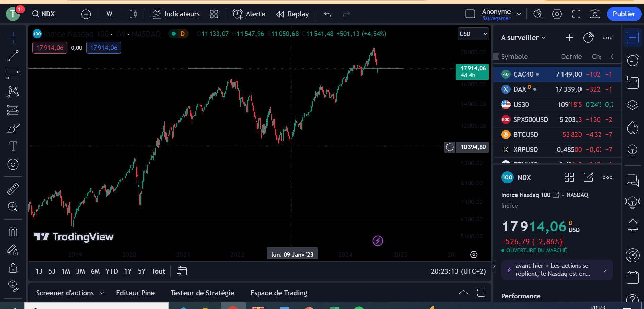Image resolution: width=644 pixels, height=309 pixels.
Task: Expand the bottom panel with chevron up
Action: pyautogui.click(x=463, y=293)
